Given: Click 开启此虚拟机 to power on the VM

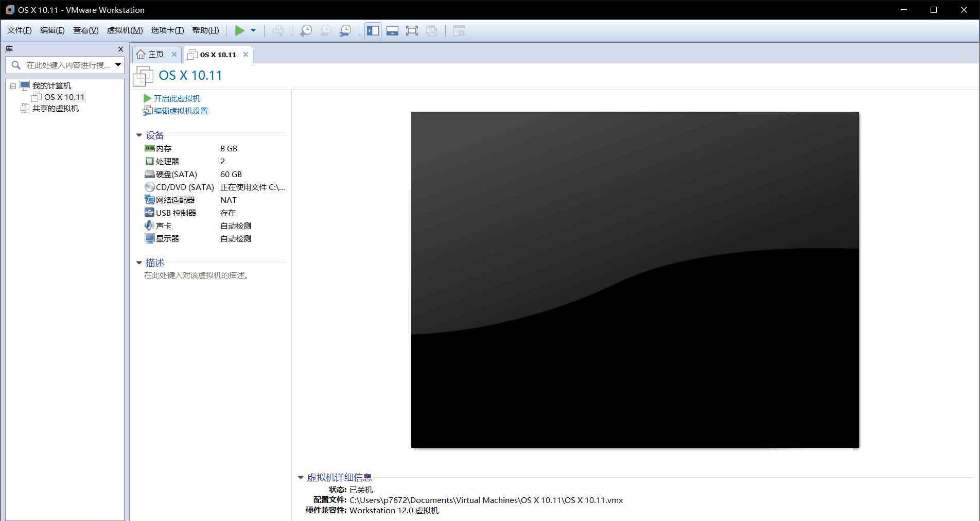Looking at the screenshot, I should click(177, 98).
